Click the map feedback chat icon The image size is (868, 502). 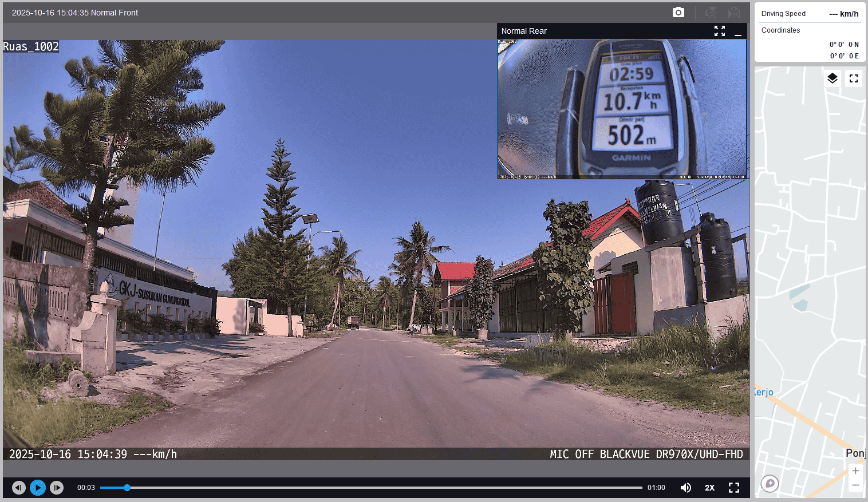pyautogui.click(x=770, y=484)
